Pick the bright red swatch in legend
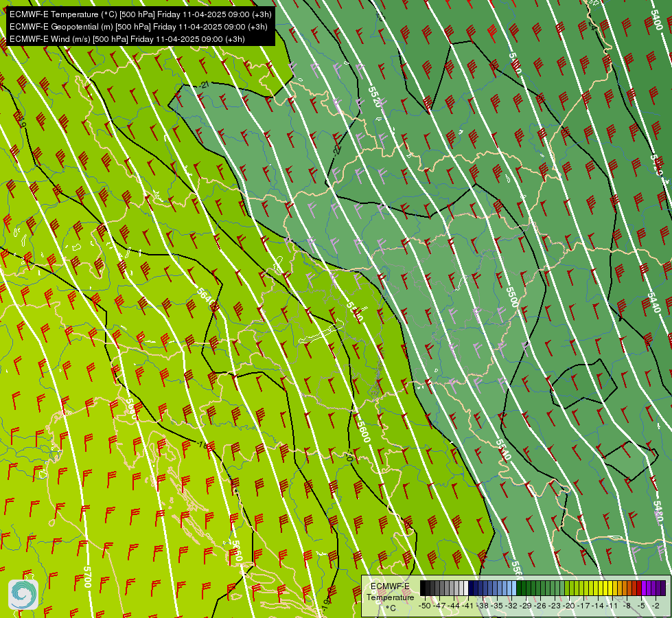Image resolution: width=672 pixels, height=618 pixels. click(639, 588)
